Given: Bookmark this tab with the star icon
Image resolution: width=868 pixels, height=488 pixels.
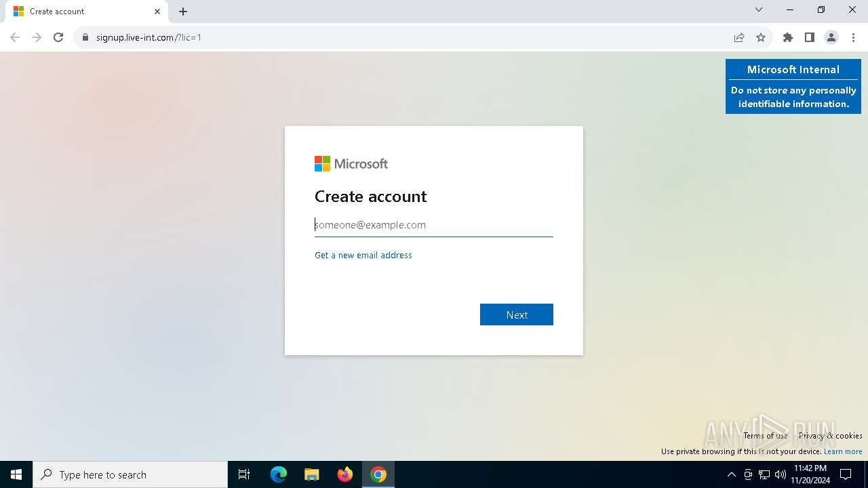Looking at the screenshot, I should pos(761,37).
